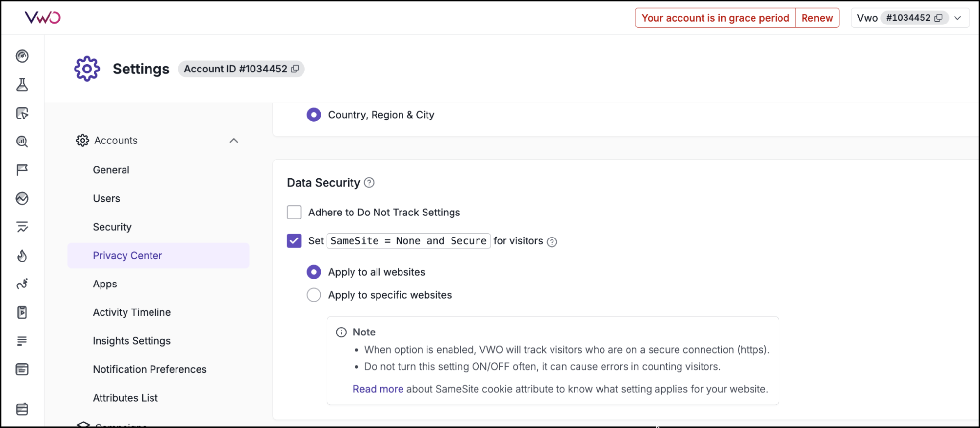Expand the Data Security help tooltip

[369, 182]
